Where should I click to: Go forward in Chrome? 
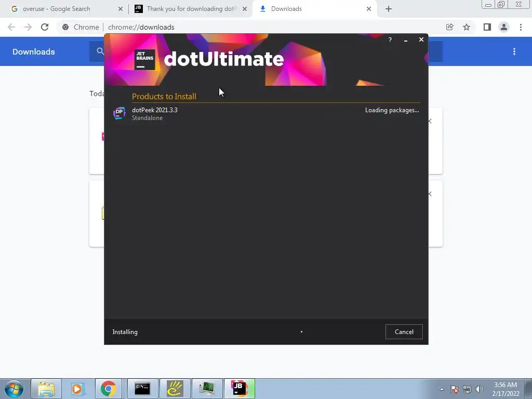[x=28, y=27]
